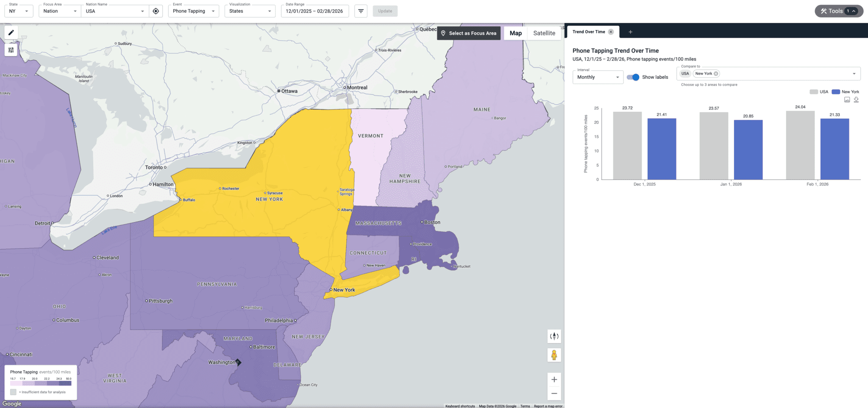The image size is (868, 408).
Task: Expand the Interval Monthly dropdown
Action: pos(598,77)
